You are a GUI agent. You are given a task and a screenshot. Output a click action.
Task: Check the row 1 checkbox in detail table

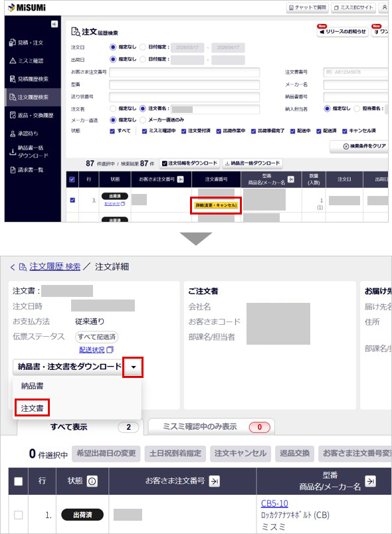click(x=19, y=515)
